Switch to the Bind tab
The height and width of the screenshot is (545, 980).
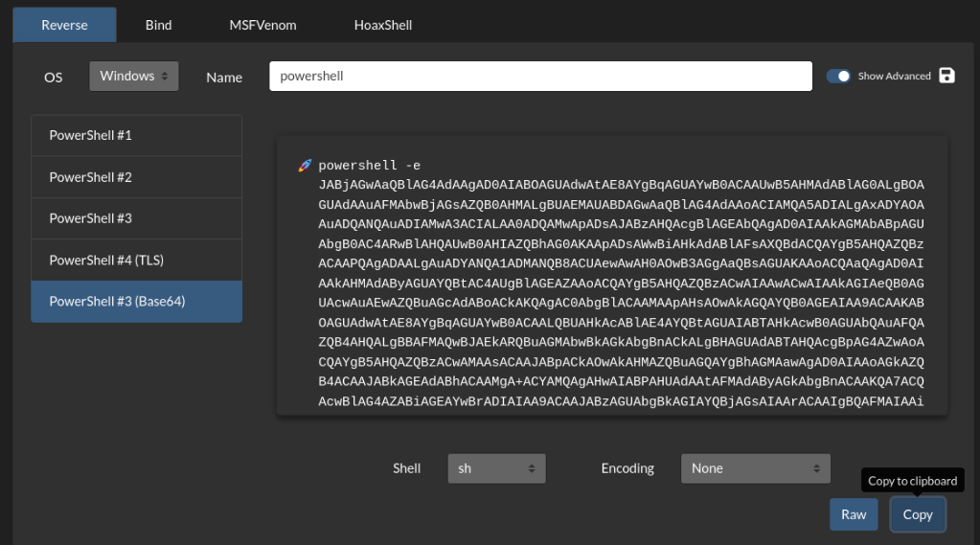pyautogui.click(x=159, y=25)
